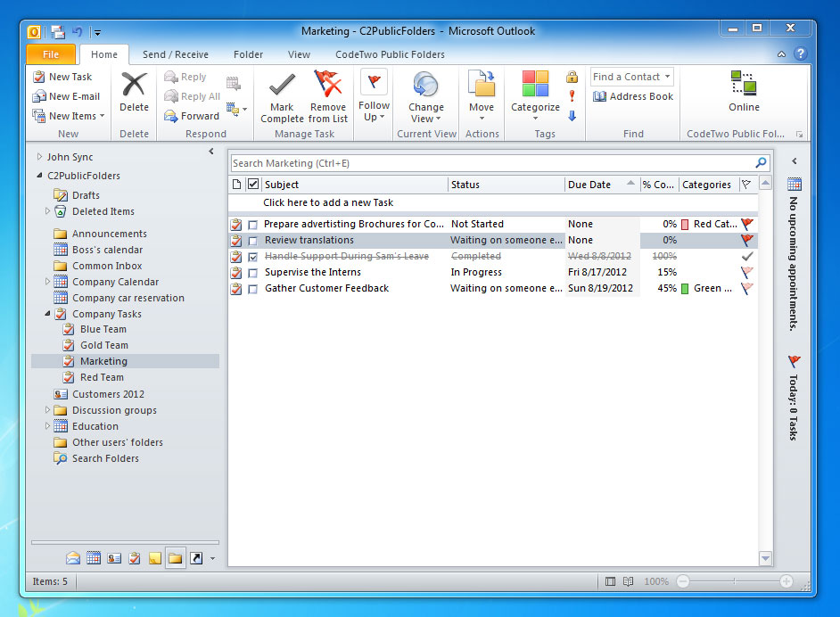Click the CodeTwo Online status icon
The image size is (840, 617).
(x=744, y=84)
